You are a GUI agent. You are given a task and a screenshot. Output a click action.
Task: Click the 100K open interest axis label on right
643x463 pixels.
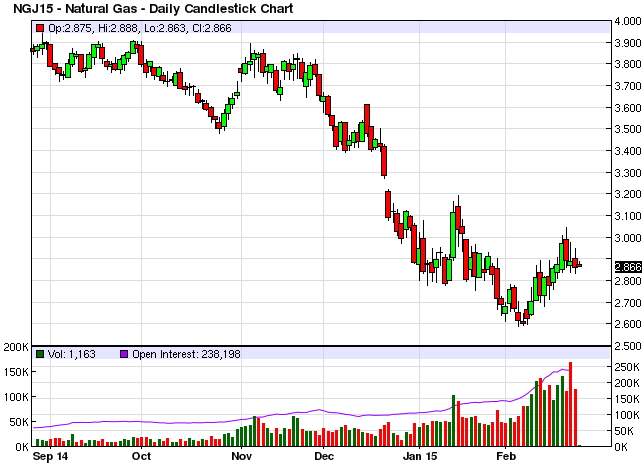(x=627, y=415)
